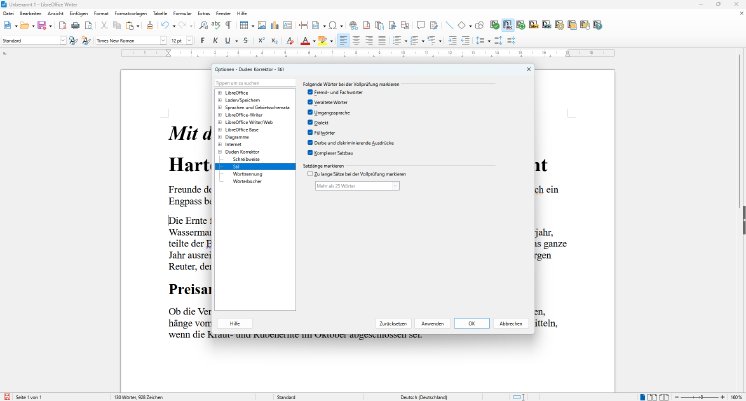This screenshot has height=401, width=746.
Task: Select Worttrennung in the options tree
Action: pos(247,174)
